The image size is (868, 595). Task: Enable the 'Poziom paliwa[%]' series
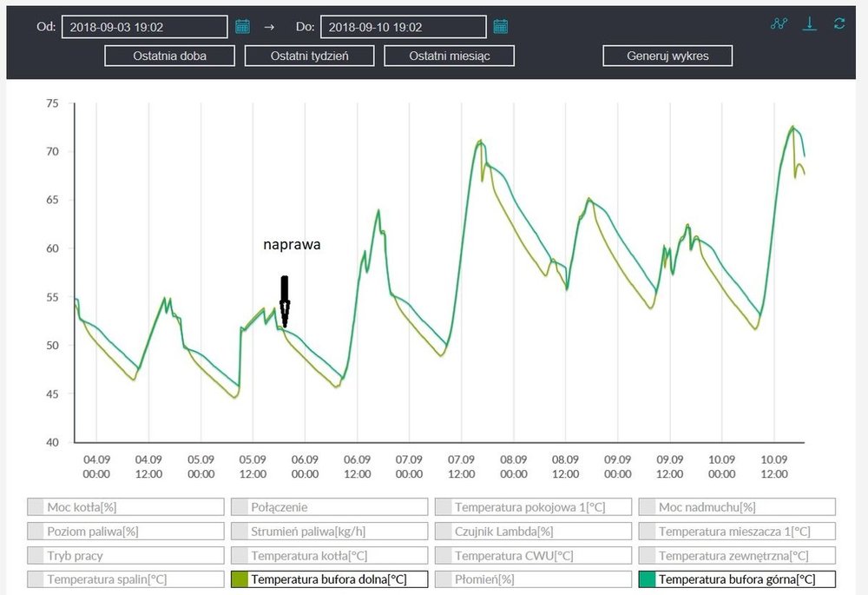point(126,532)
